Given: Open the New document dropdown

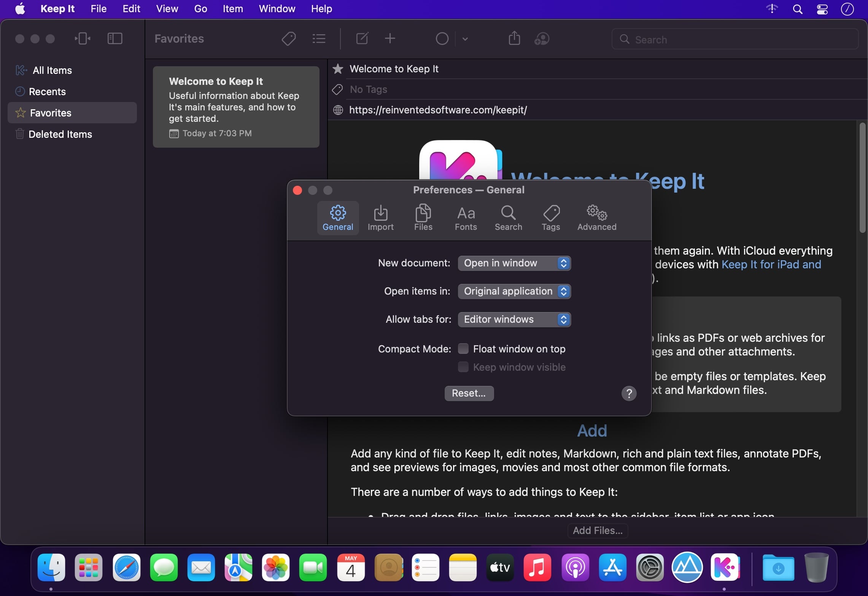Looking at the screenshot, I should [x=514, y=263].
